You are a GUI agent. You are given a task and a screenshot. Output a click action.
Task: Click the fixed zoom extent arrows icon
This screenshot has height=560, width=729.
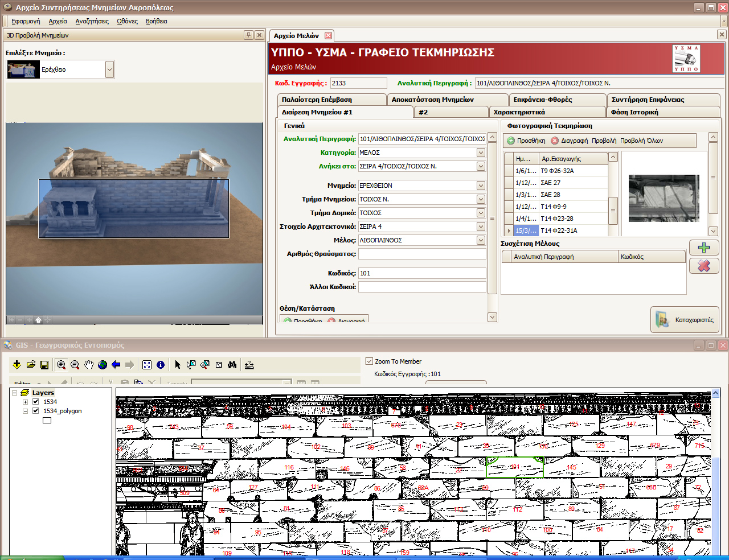(x=147, y=365)
